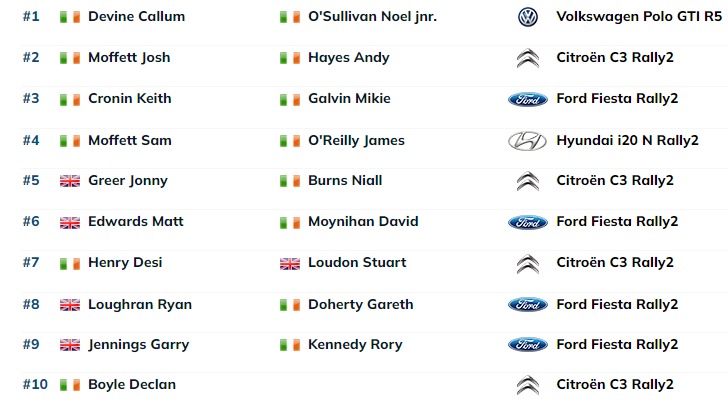Click Citroën logo in Boyle Declan row
The image size is (728, 404).
click(528, 385)
